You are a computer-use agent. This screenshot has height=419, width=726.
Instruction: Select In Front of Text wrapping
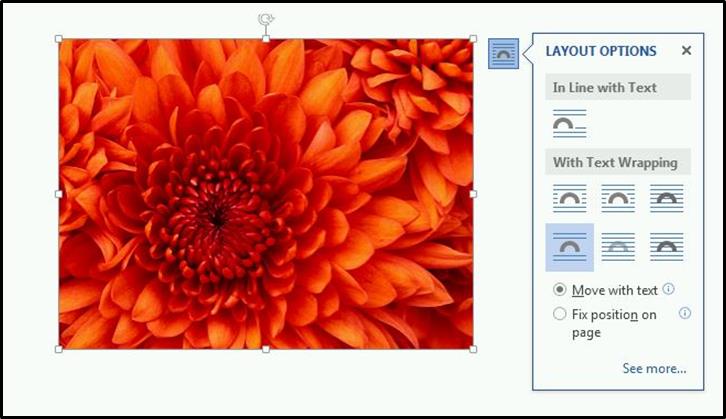click(x=667, y=247)
